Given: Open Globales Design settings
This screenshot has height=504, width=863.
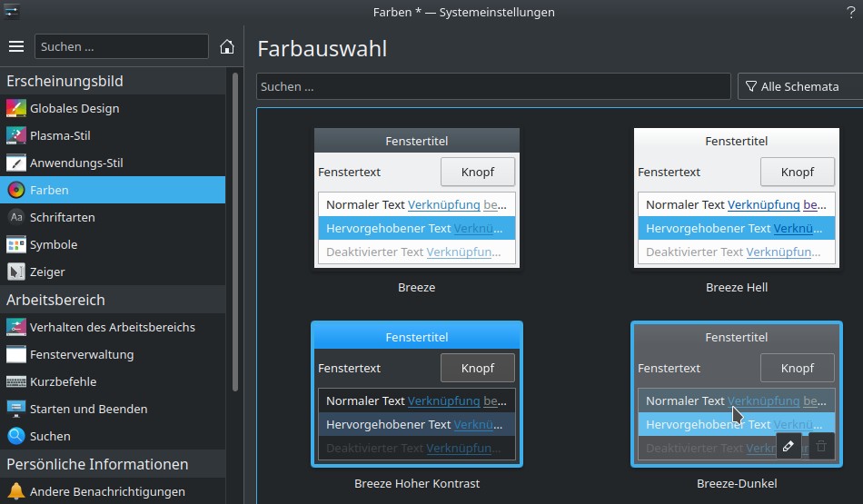Looking at the screenshot, I should (74, 108).
